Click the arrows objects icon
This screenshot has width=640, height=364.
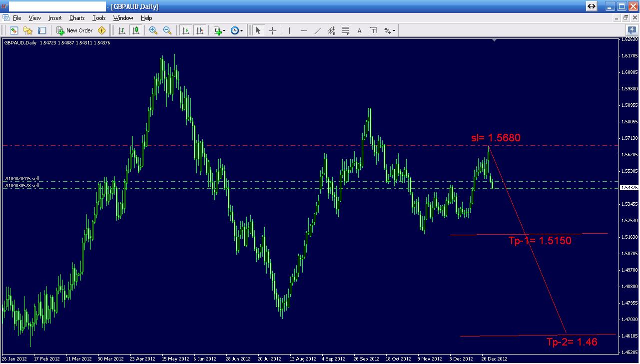(x=387, y=30)
